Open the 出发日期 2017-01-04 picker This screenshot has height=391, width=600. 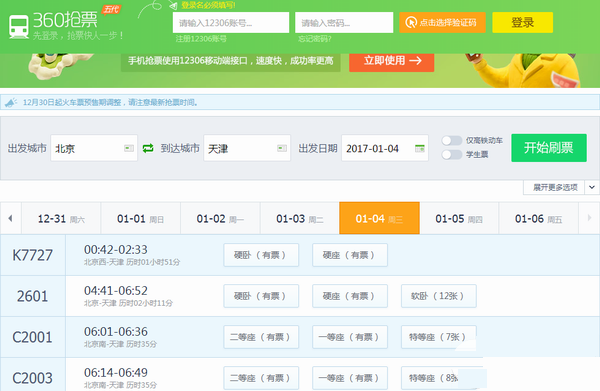coord(385,148)
